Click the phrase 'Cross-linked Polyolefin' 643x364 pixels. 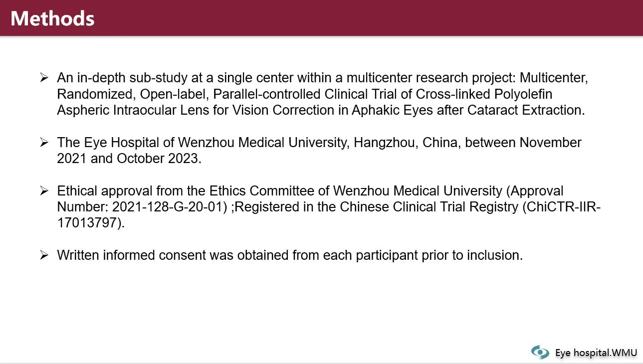(x=484, y=94)
